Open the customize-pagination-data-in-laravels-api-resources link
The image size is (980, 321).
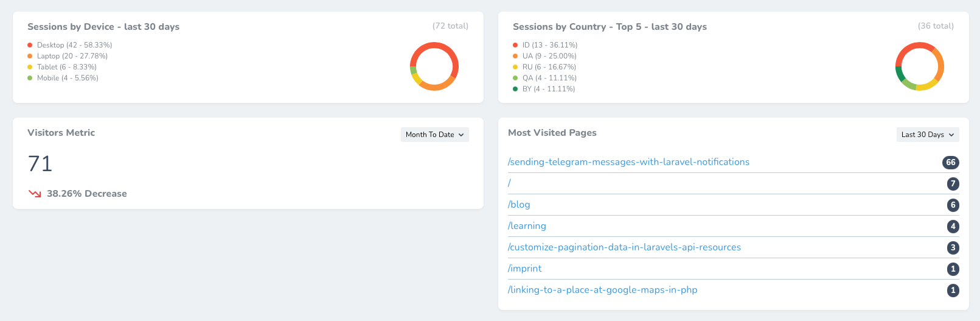[624, 247]
